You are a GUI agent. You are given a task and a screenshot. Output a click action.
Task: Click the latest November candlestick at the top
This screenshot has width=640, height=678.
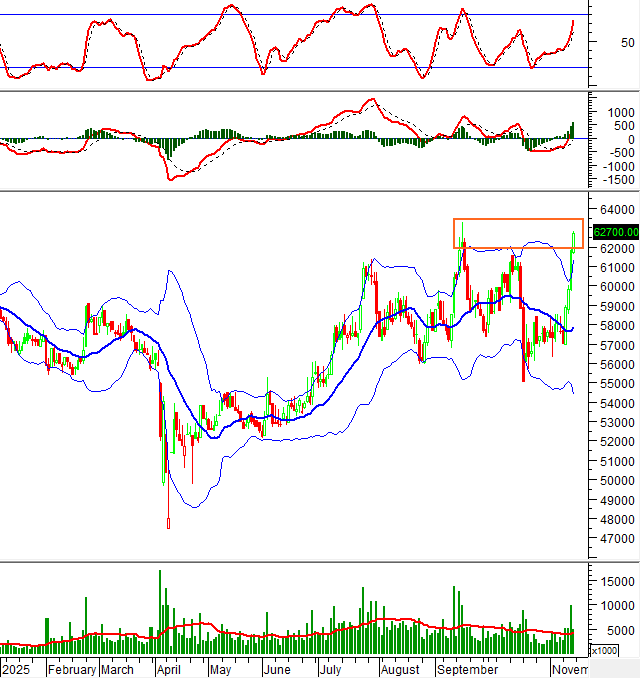click(x=574, y=238)
